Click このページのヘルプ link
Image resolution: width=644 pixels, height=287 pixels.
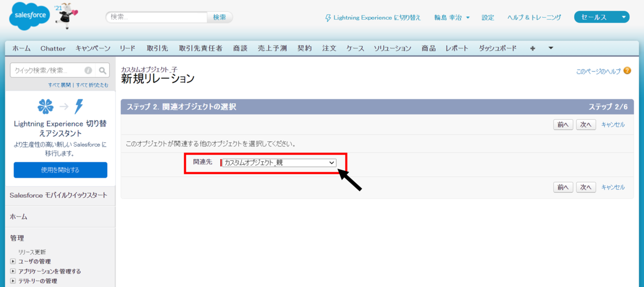[598, 71]
